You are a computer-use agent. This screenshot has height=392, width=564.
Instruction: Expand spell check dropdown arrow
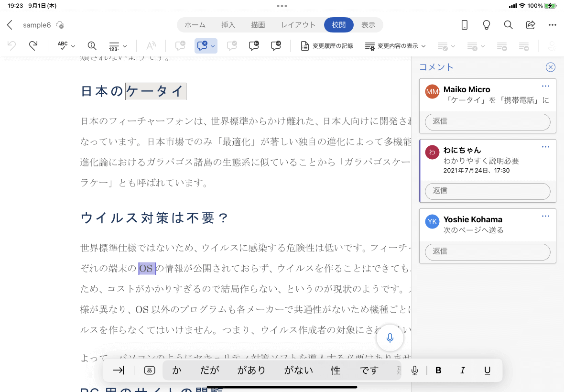(73, 46)
